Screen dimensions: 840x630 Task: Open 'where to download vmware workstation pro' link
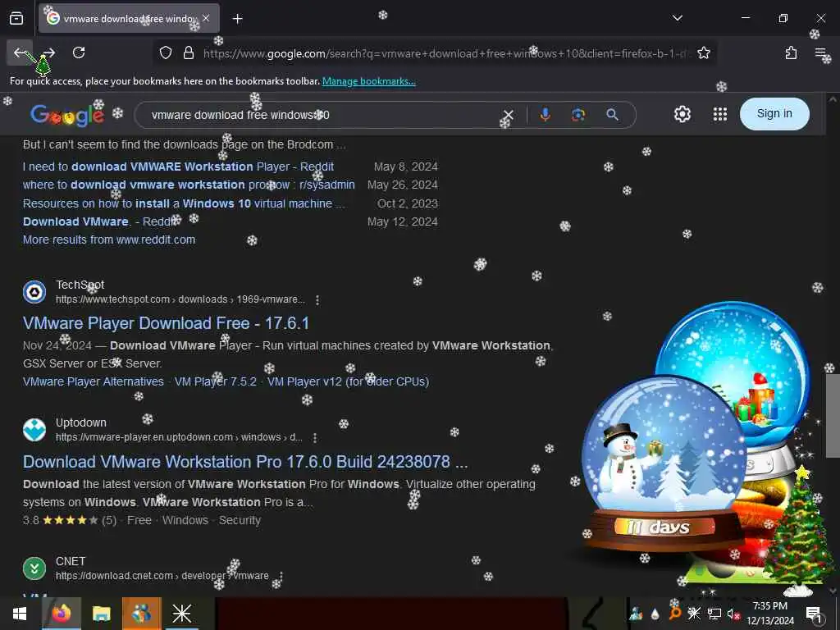click(189, 185)
